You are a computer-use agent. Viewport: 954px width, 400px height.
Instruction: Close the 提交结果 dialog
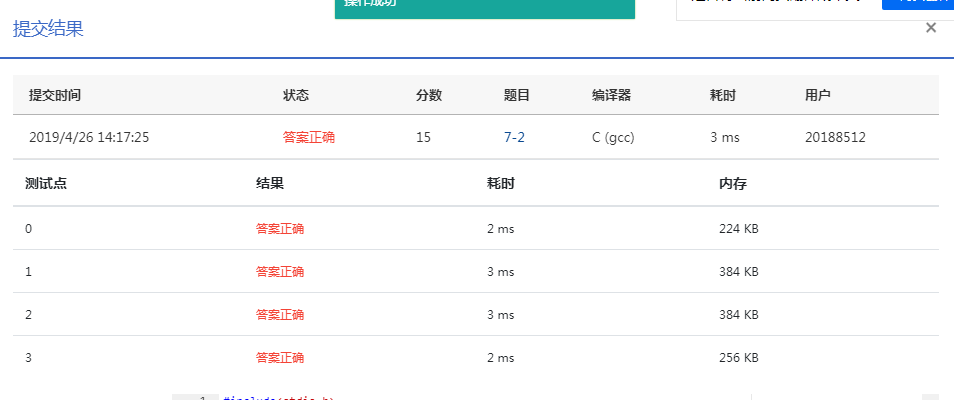pyautogui.click(x=930, y=28)
